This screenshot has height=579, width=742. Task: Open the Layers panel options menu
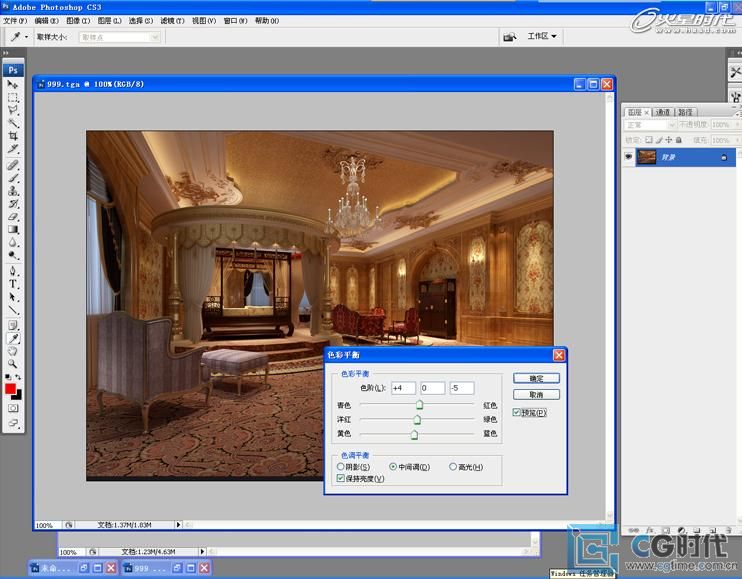point(739,113)
